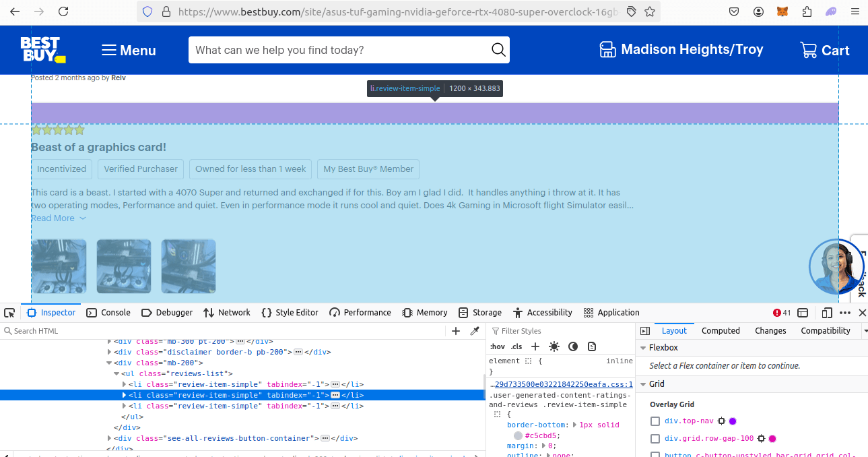
Task: Switch sidebar to Computed tab
Action: click(721, 331)
